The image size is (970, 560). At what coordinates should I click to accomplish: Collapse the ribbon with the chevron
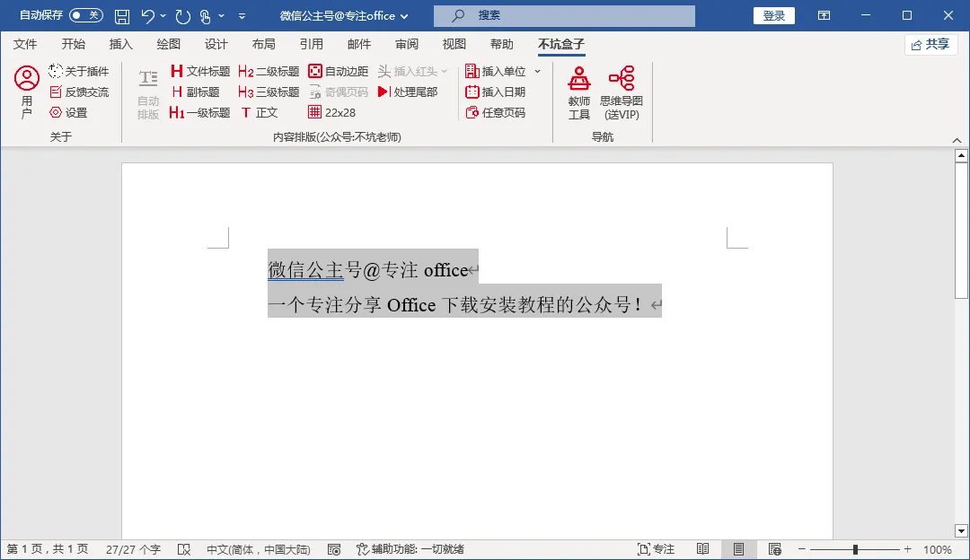957,140
